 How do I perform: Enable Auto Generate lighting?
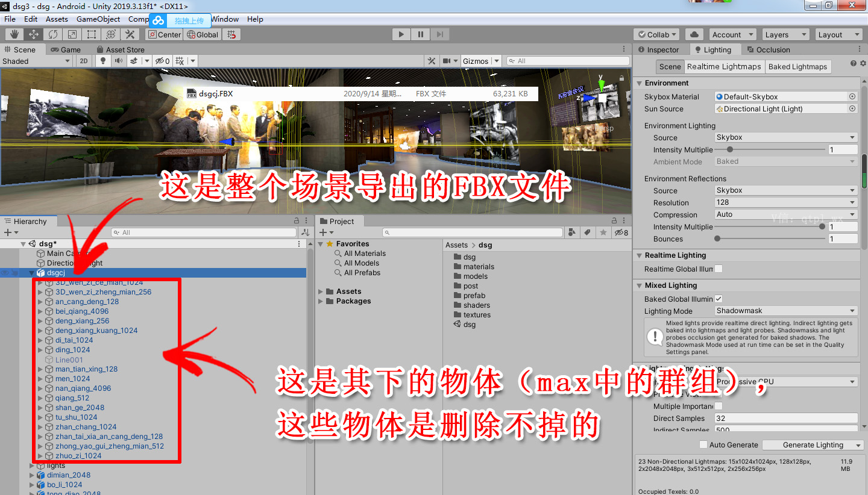(703, 444)
